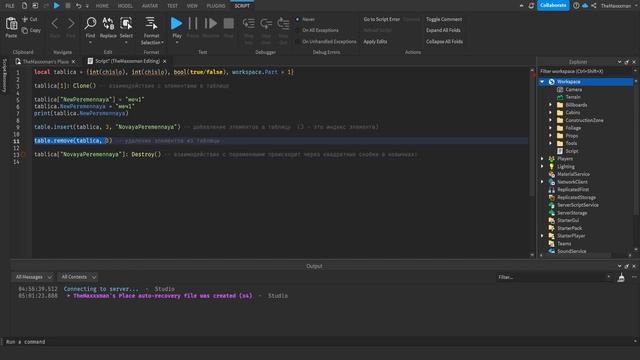Click the Copy icon in Clipboard group
This screenshot has height=360, width=640.
click(x=25, y=30)
